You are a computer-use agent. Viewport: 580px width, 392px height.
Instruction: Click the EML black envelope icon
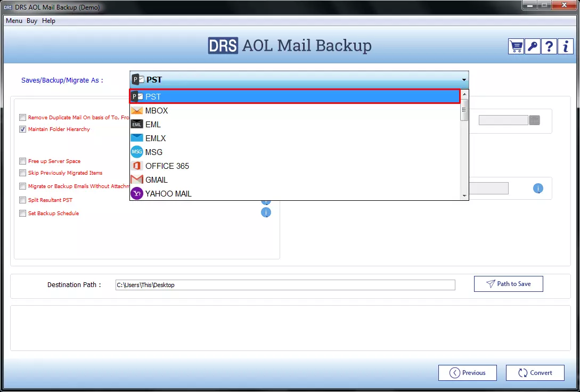137,125
